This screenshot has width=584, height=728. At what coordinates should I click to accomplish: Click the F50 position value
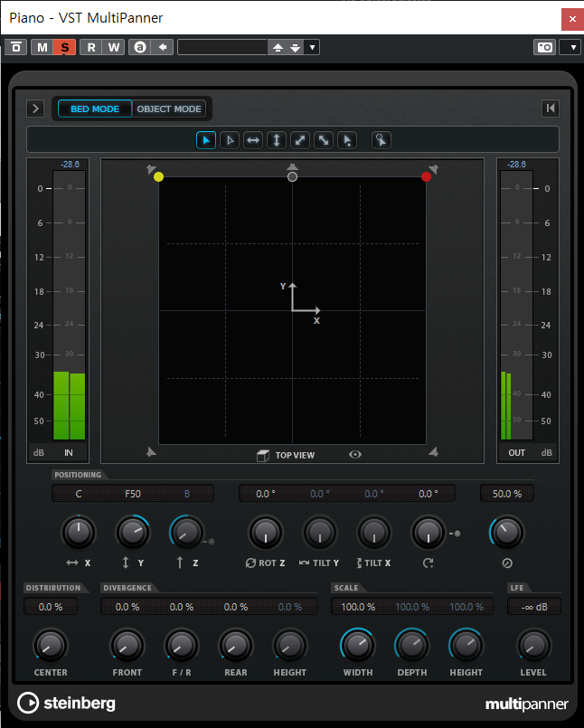[133, 494]
